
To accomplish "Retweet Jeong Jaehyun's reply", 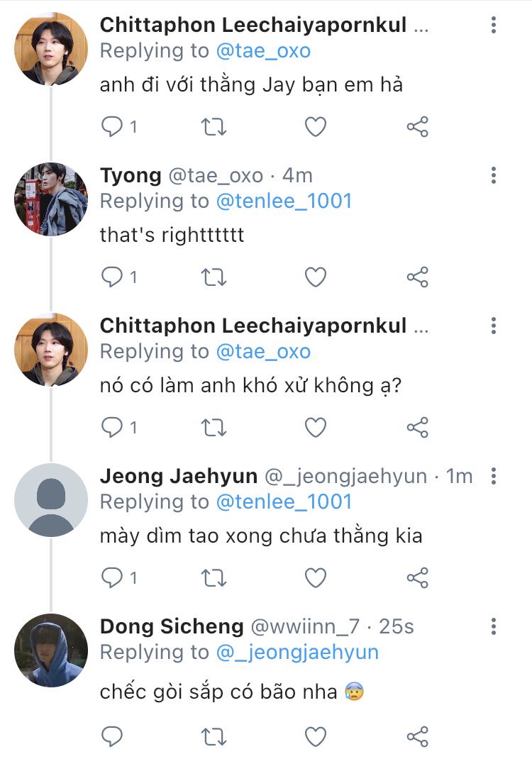I will (x=214, y=578).
